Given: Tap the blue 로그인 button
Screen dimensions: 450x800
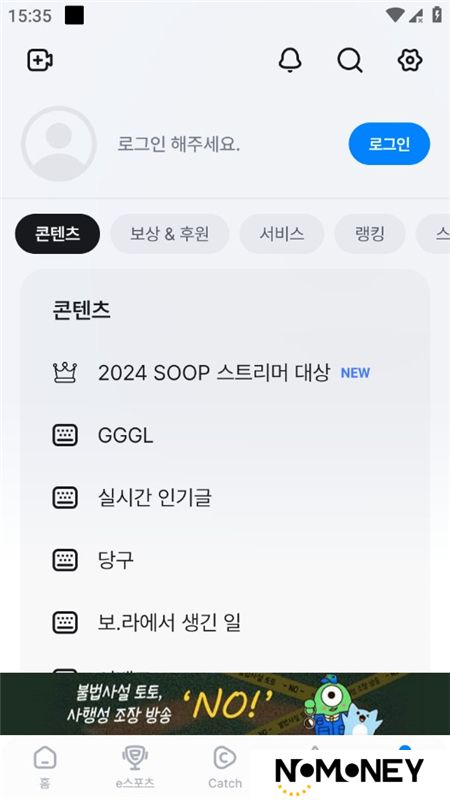Looking at the screenshot, I should (389, 144).
